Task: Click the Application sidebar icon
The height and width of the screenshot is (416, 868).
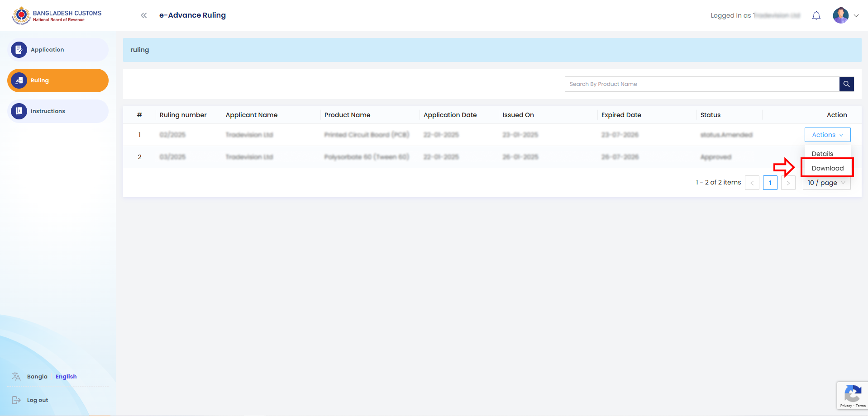Action: tap(19, 50)
